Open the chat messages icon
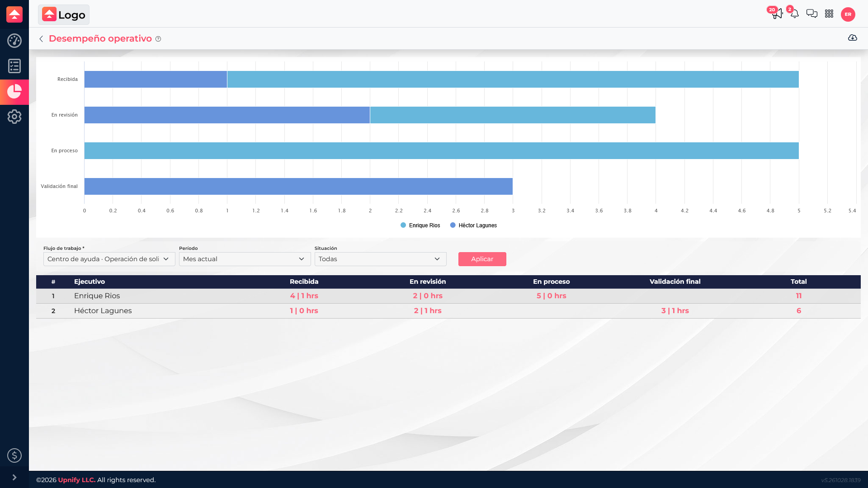Screen dimensions: 868x488 812,14
